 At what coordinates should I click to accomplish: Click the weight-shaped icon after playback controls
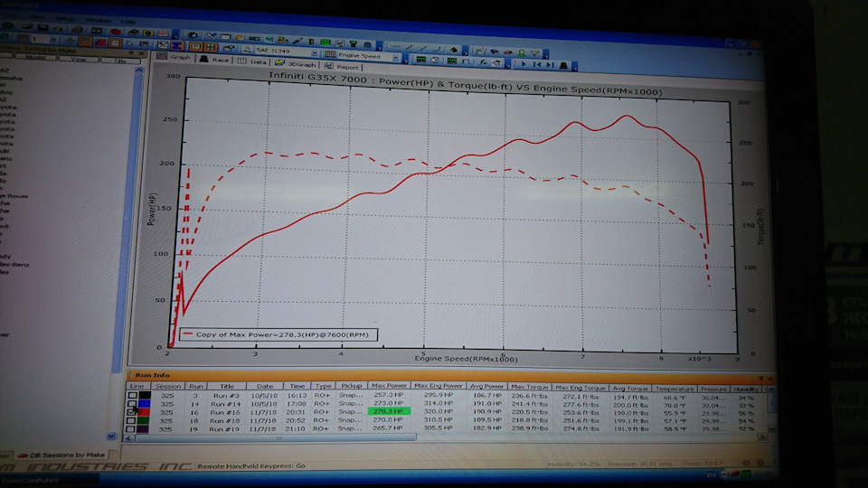coord(563,65)
